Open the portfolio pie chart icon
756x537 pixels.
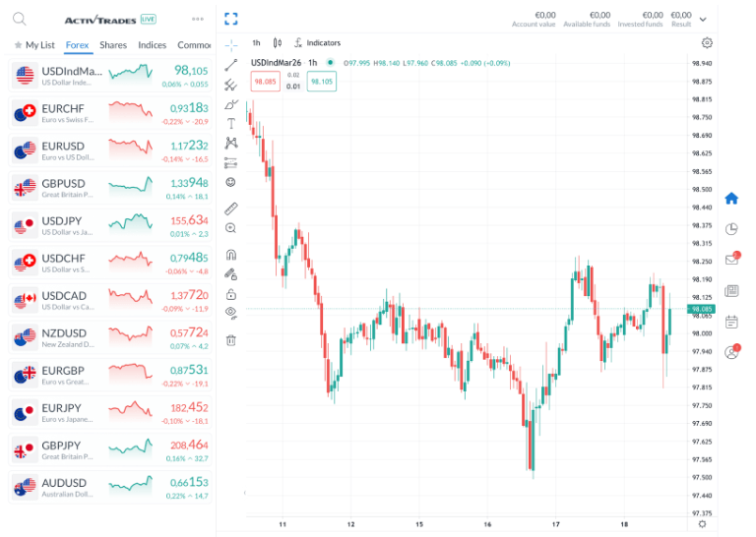731,229
